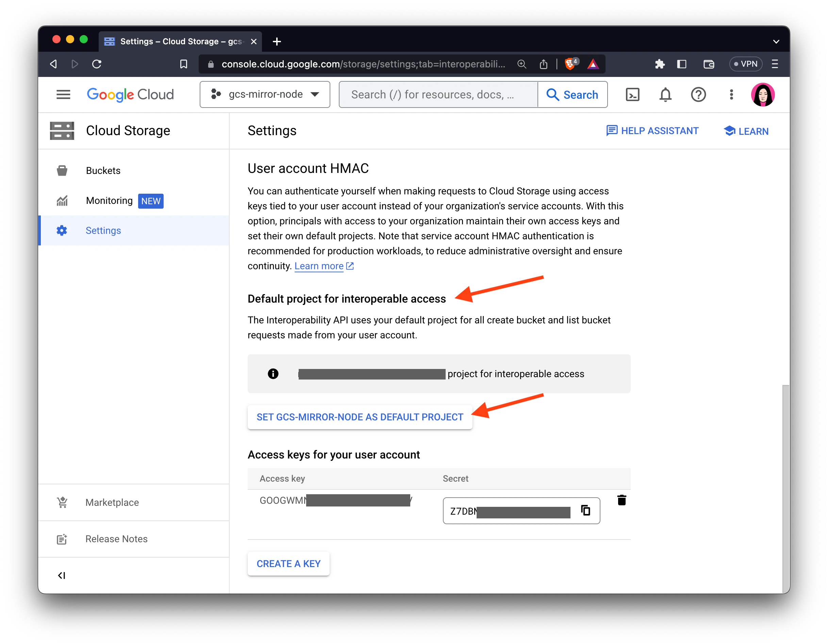Expand the tab list chevron
The image size is (828, 644).
[776, 42]
